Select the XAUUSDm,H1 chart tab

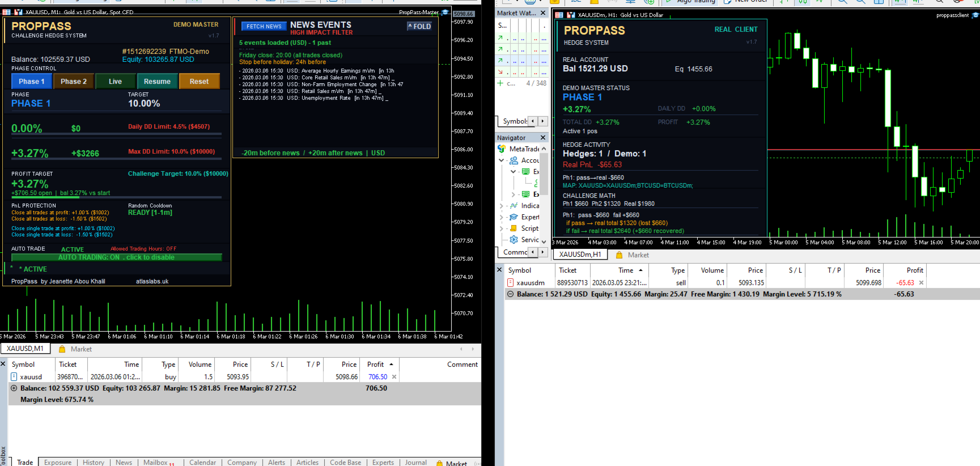[580, 255]
